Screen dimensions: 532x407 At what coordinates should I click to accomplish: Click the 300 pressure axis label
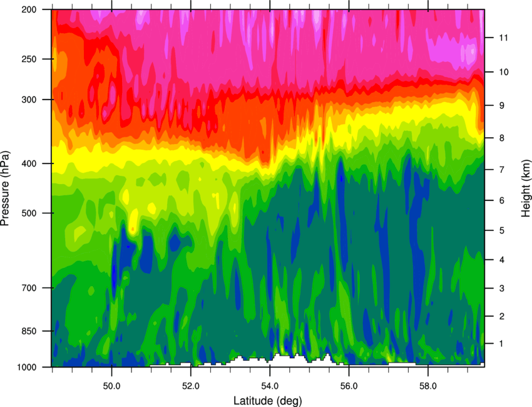(29, 100)
